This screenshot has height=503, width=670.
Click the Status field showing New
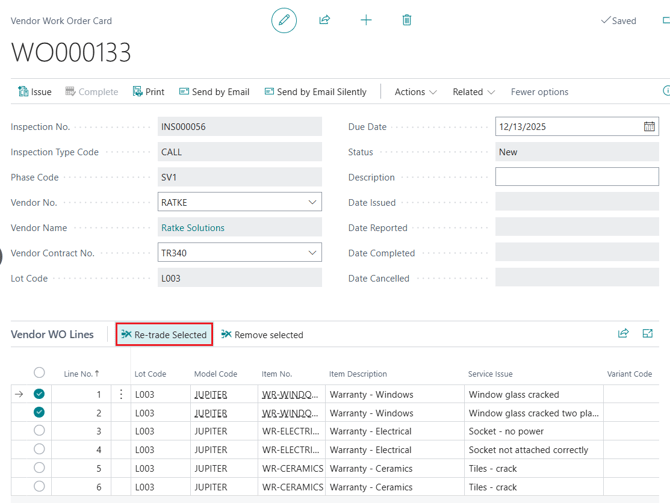[577, 152]
